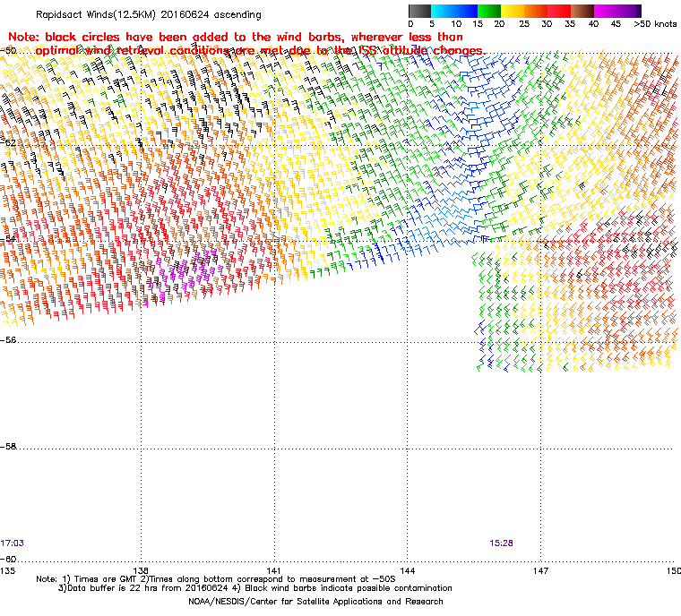Click the yellow 20-25 knots legend swatch
681x616 pixels.
point(513,11)
